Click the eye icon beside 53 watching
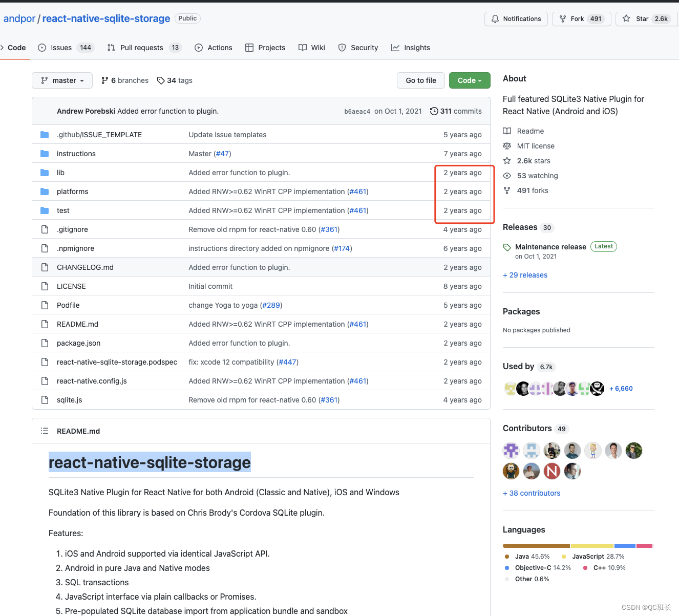 (x=507, y=176)
